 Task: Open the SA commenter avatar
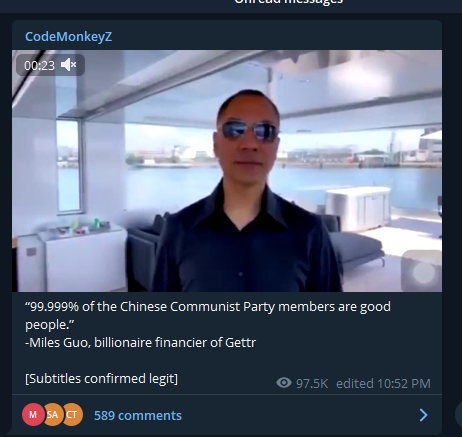point(52,414)
